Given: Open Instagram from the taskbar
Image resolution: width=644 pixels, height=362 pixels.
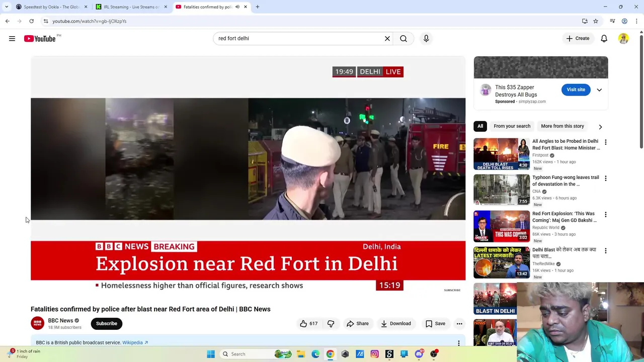Looking at the screenshot, I should pyautogui.click(x=374, y=354).
